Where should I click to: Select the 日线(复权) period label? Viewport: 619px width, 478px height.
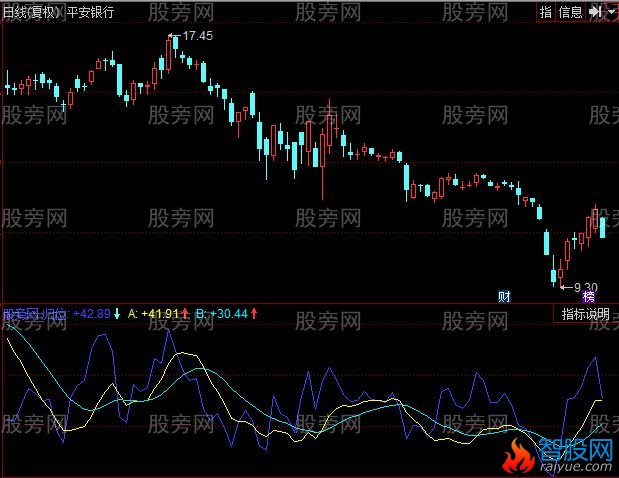(32, 13)
